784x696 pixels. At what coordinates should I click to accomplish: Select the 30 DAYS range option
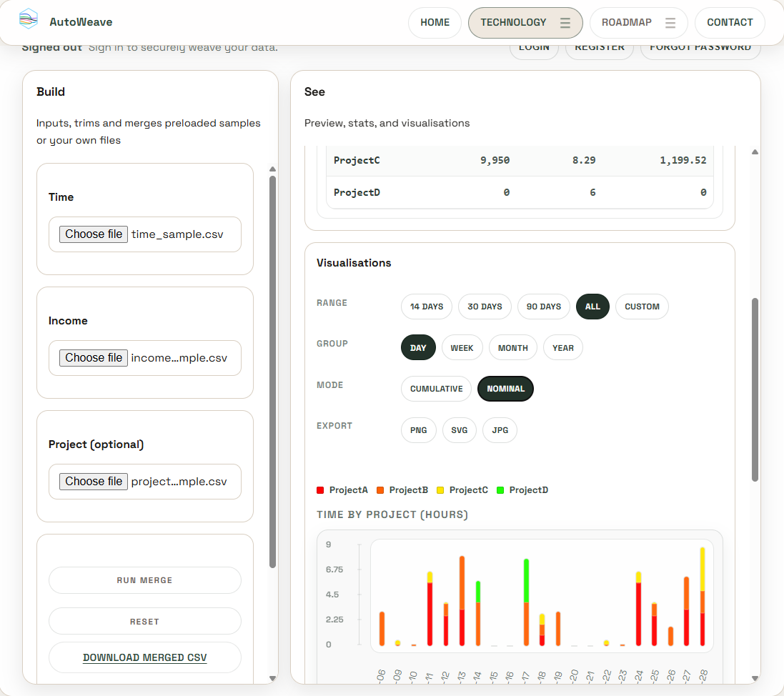click(485, 306)
